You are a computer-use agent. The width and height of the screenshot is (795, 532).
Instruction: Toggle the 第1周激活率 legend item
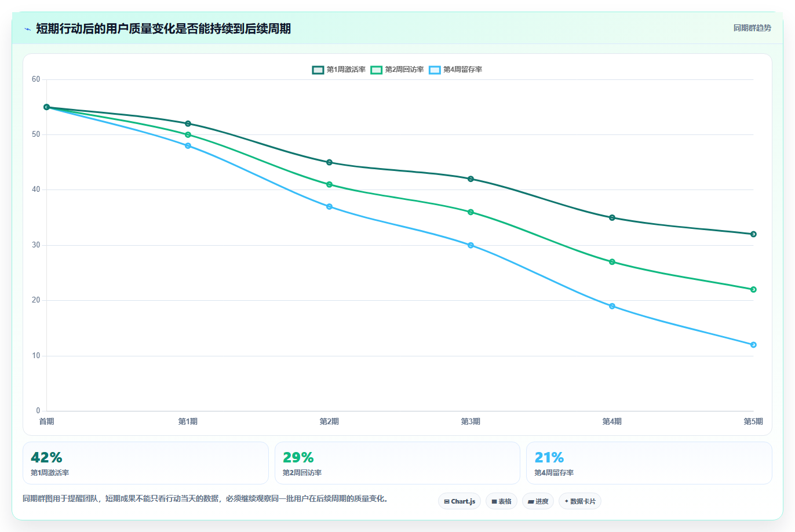pyautogui.click(x=339, y=70)
